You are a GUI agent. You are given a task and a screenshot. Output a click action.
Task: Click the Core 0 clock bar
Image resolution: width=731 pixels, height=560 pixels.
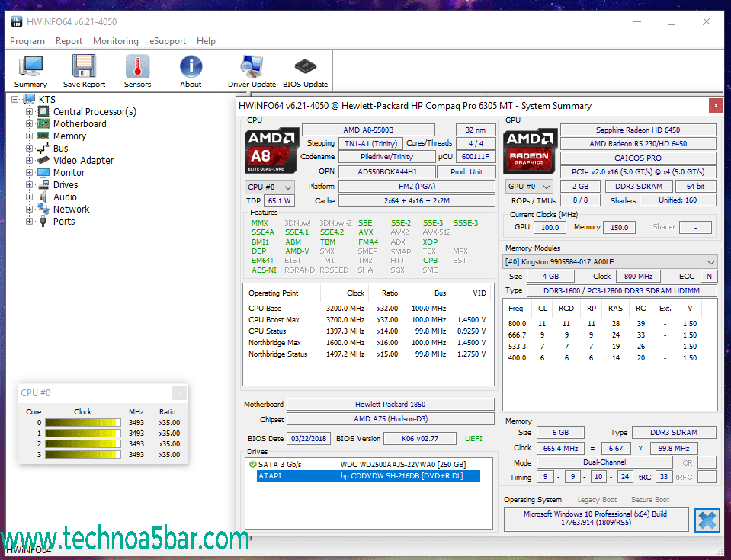[83, 423]
